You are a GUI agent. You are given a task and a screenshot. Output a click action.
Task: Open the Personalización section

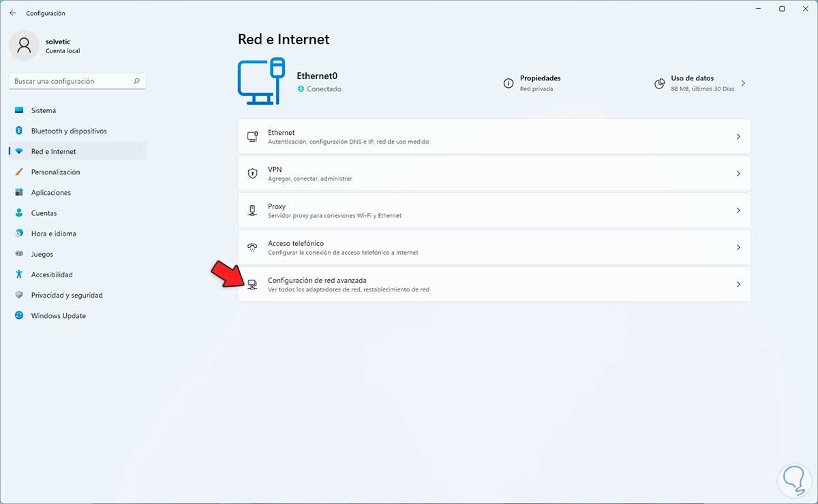(x=78, y=172)
